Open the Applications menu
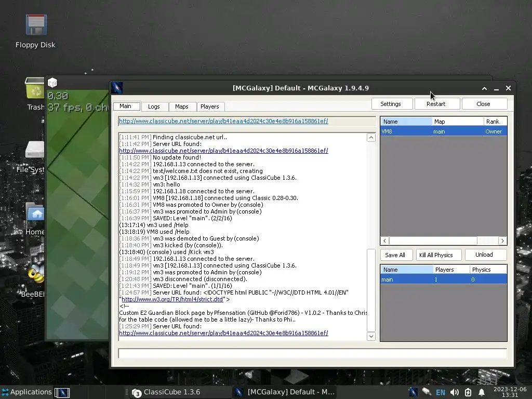 [26, 392]
